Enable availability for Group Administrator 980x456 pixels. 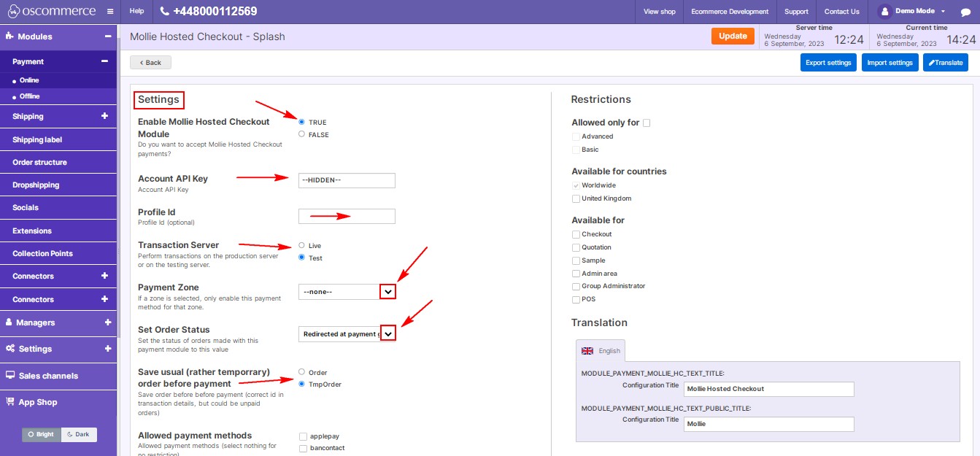[576, 286]
